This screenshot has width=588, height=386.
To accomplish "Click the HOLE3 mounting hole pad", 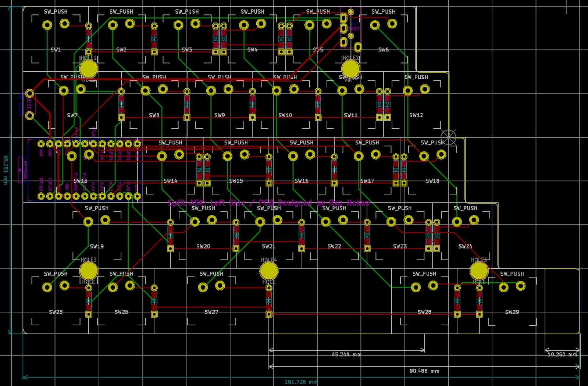I will point(89,271).
